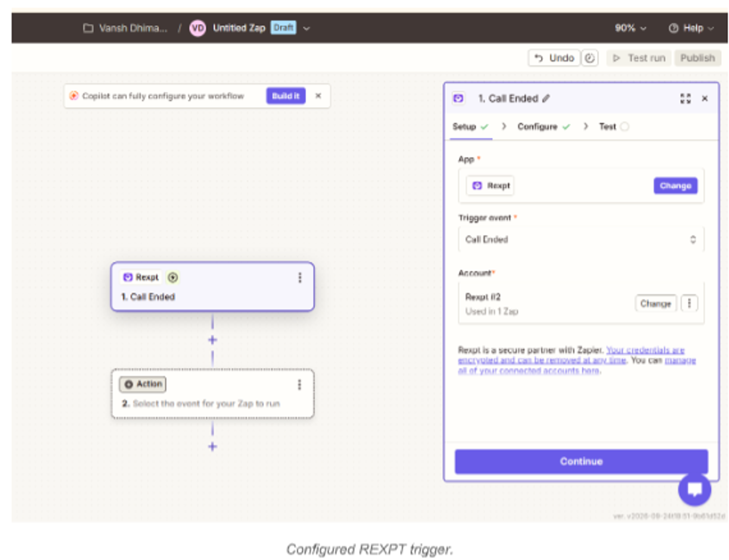Click the Test status circle indicator
This screenshot has height=560, width=729.
[624, 127]
